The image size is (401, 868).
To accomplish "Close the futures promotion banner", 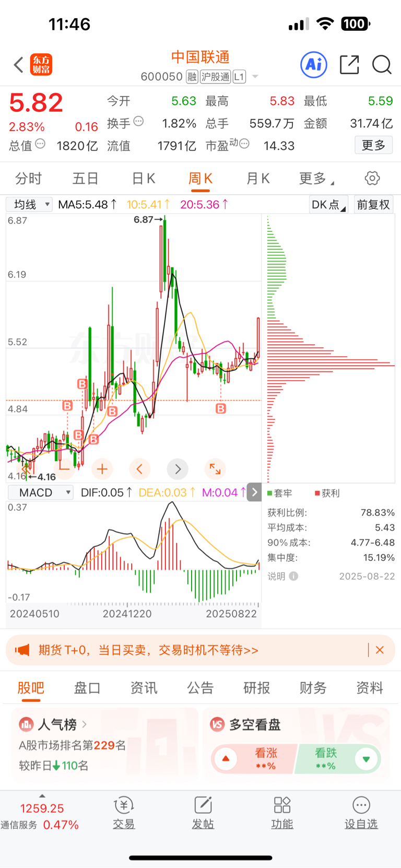I will pos(380,650).
